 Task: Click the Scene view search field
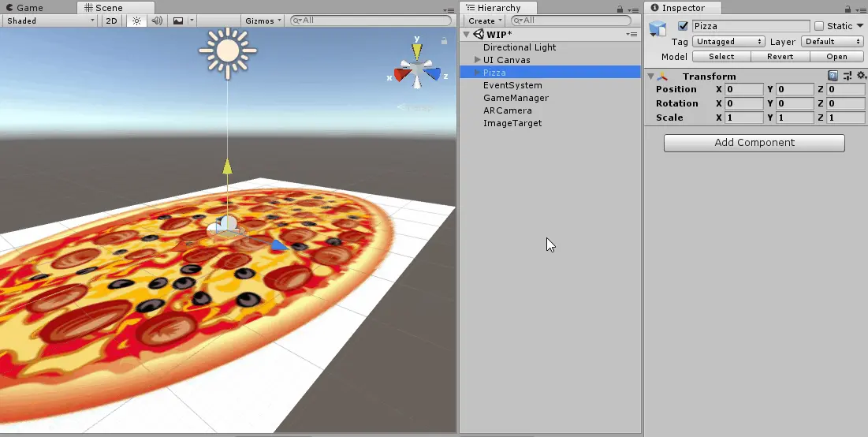point(371,21)
